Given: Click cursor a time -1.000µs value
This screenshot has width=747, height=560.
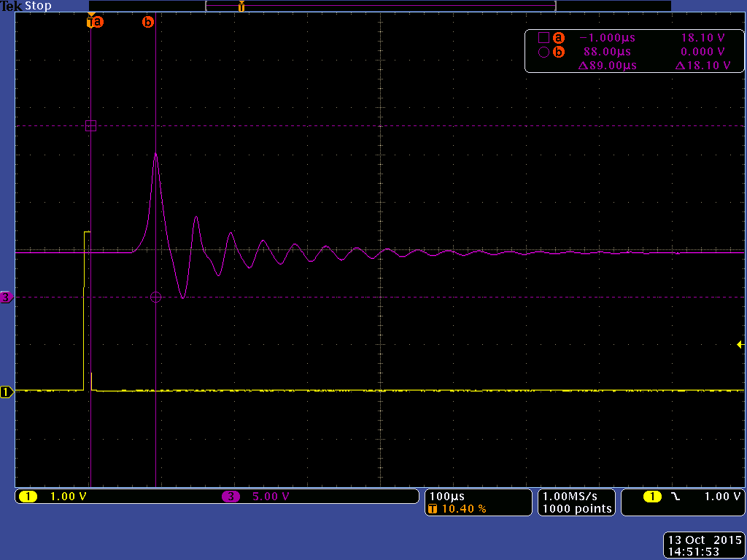Looking at the screenshot, I should click(x=608, y=38).
